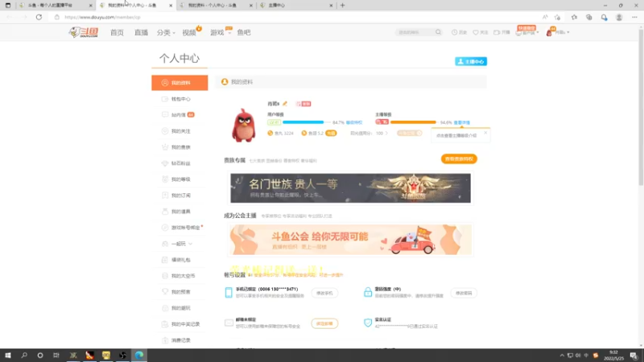Open the 视频 video section
The width and height of the screenshot is (644, 362).
point(189,32)
